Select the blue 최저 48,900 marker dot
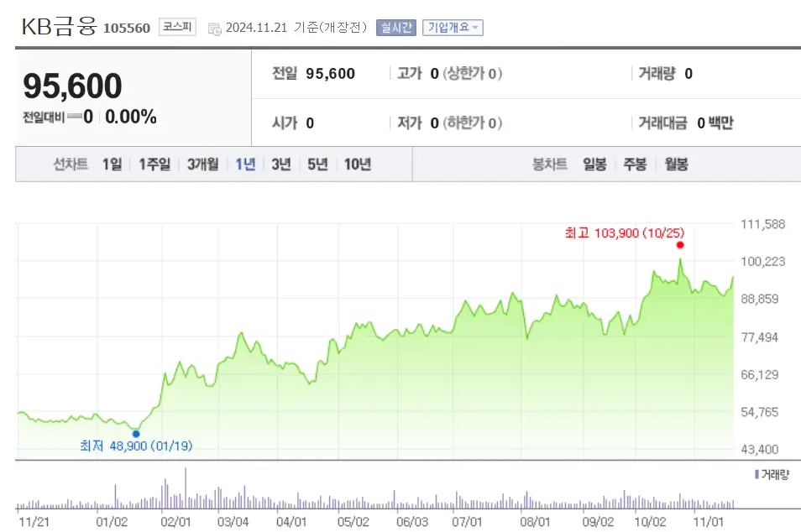This screenshot has height=532, width=801. coord(137,434)
